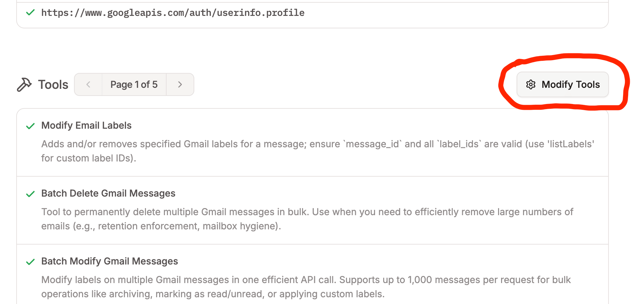Click the gear icon on Modify Tools
Screen dimensions: 644x304
(x=531, y=85)
